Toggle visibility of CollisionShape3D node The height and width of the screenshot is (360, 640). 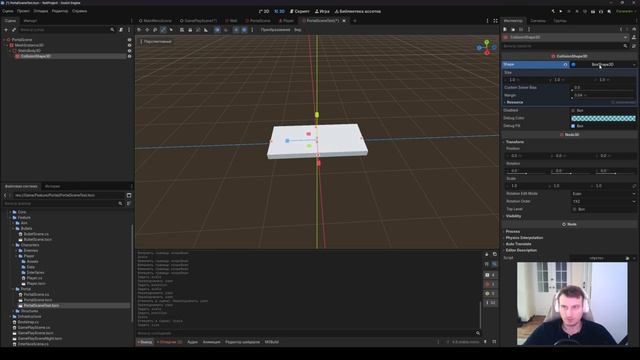tap(129, 56)
